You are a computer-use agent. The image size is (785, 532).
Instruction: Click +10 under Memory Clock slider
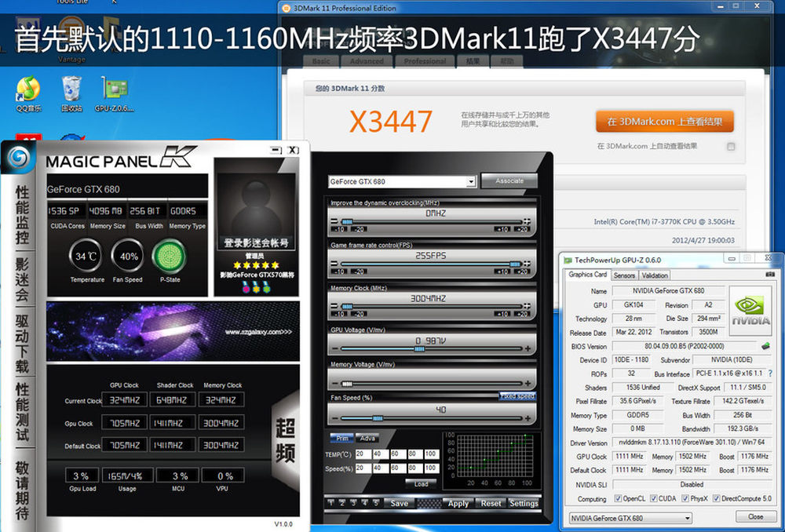[502, 315]
